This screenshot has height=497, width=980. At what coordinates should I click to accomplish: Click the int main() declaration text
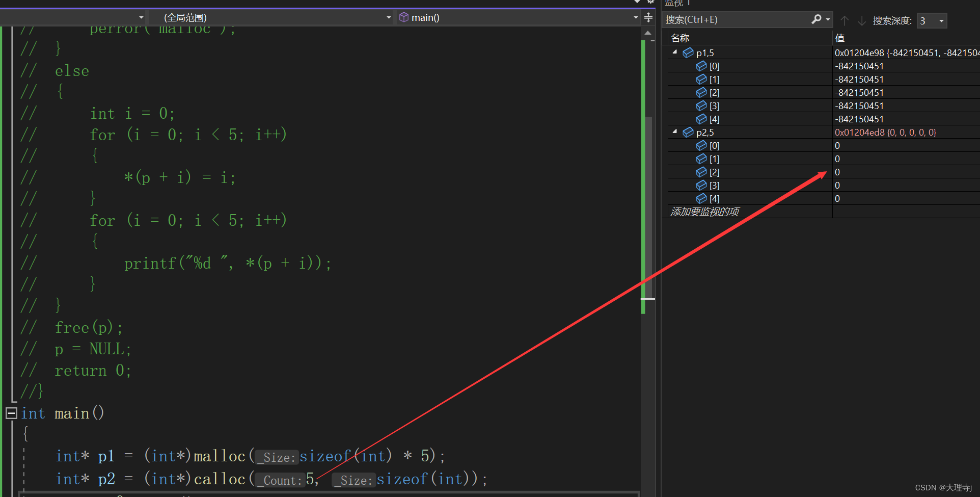[62, 413]
